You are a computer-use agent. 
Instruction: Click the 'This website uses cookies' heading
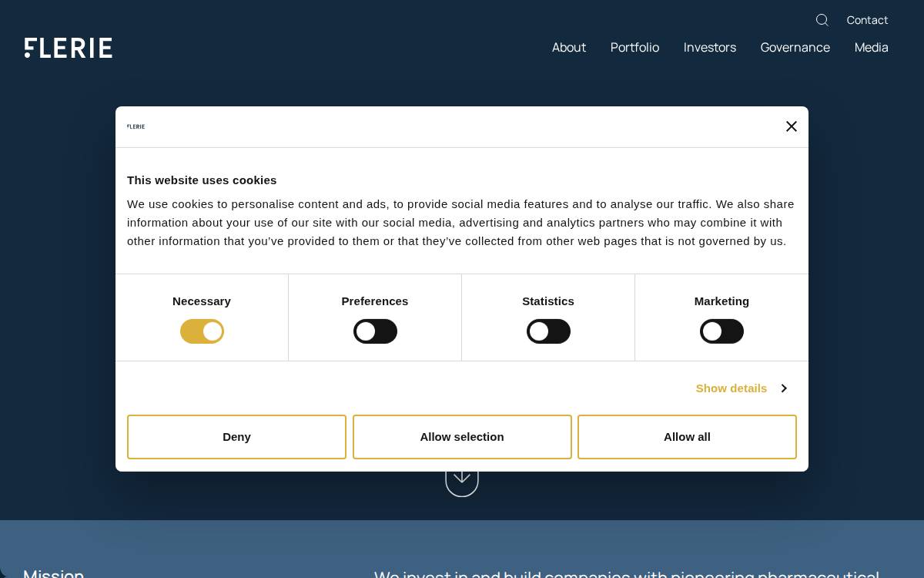(202, 180)
